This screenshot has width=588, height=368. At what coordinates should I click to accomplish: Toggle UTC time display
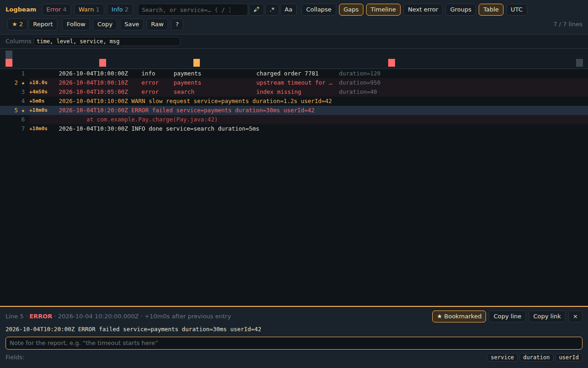517,10
